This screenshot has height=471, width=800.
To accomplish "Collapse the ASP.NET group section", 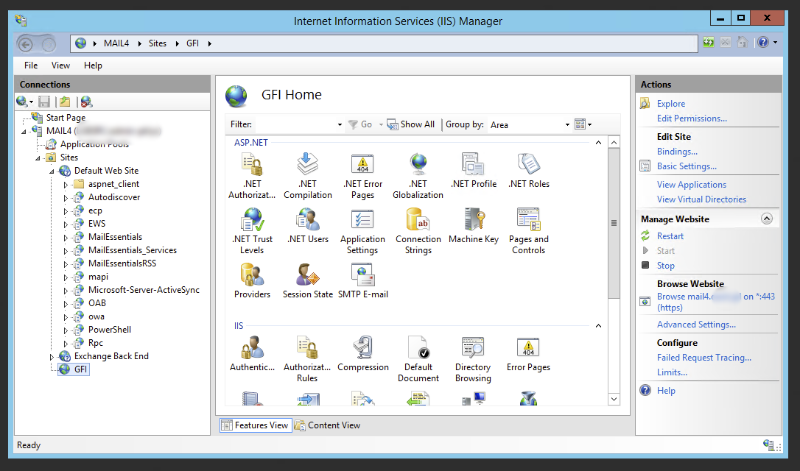I will [x=598, y=142].
